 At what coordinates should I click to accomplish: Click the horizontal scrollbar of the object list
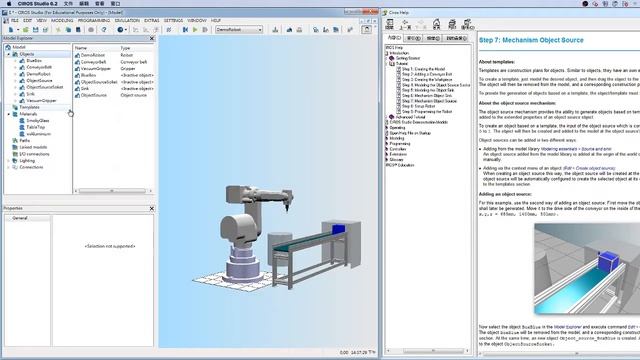click(x=112, y=191)
